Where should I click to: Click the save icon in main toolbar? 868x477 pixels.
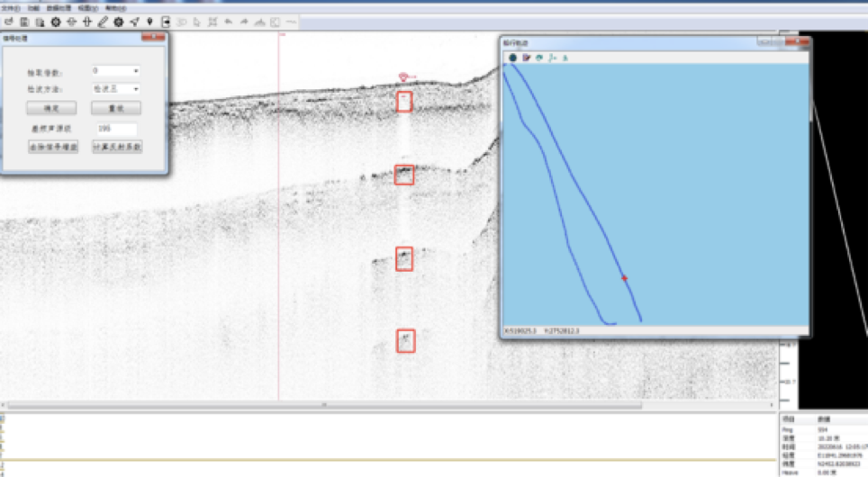(24, 22)
